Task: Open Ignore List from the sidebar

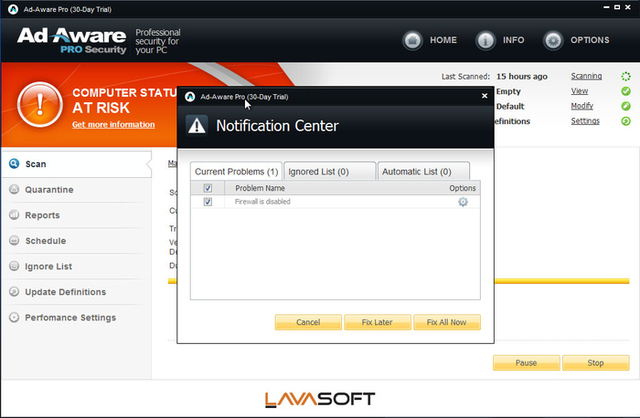Action: pos(77,266)
